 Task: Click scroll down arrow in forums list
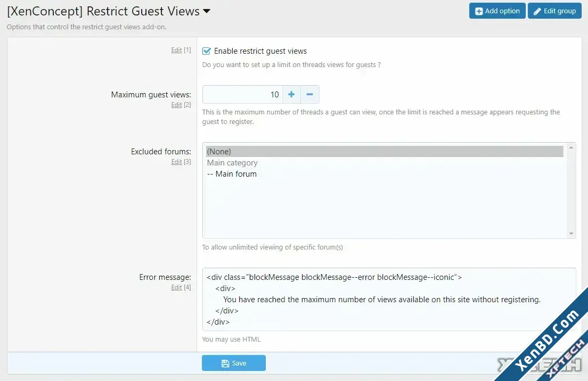tap(571, 234)
